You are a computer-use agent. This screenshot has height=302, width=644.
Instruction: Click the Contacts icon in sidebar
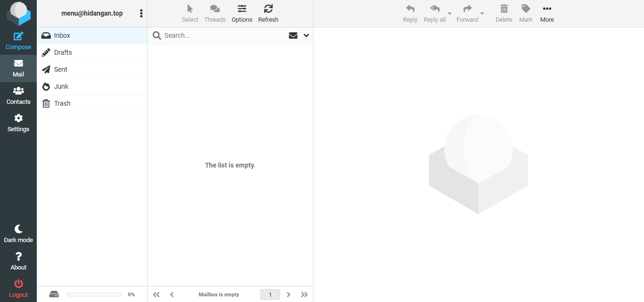click(x=18, y=91)
